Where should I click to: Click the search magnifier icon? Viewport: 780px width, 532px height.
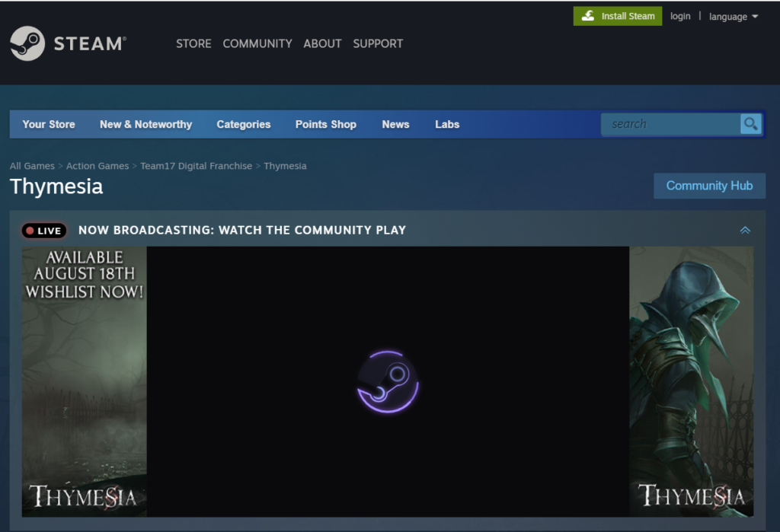750,124
